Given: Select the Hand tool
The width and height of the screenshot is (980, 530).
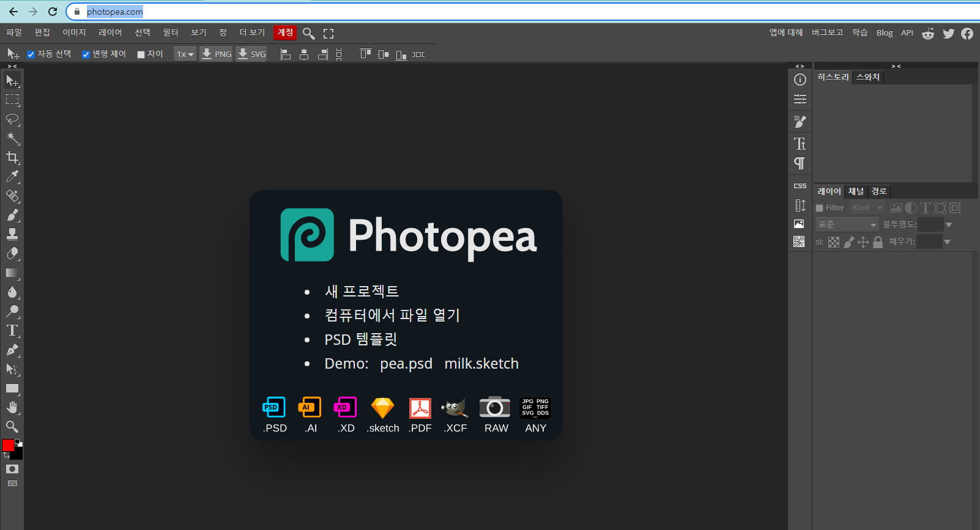Looking at the screenshot, I should 12,408.
